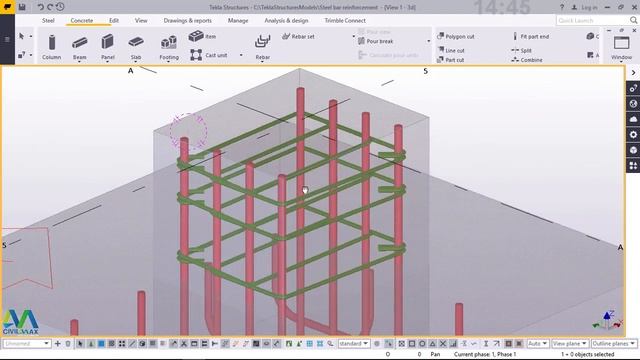The width and height of the screenshot is (640, 360).
Task: Click the plus icon beside Unnamed dropdown
Action: click(x=58, y=344)
